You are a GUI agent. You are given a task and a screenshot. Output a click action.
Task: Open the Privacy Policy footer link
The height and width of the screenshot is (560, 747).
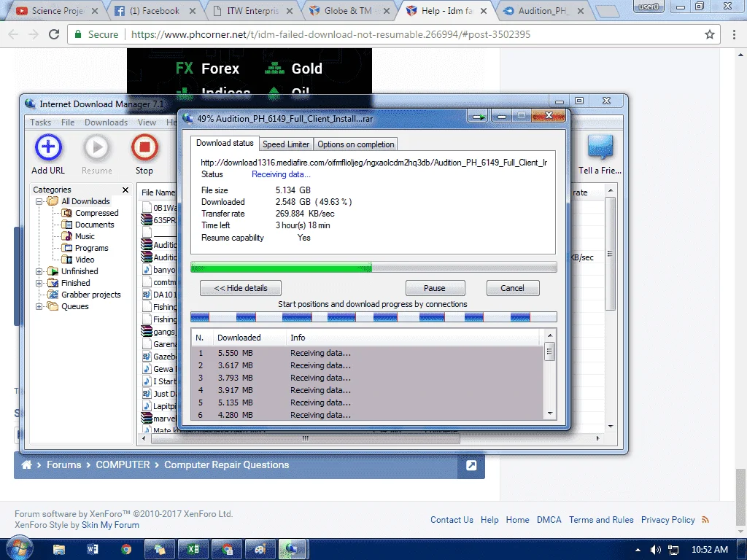point(667,520)
